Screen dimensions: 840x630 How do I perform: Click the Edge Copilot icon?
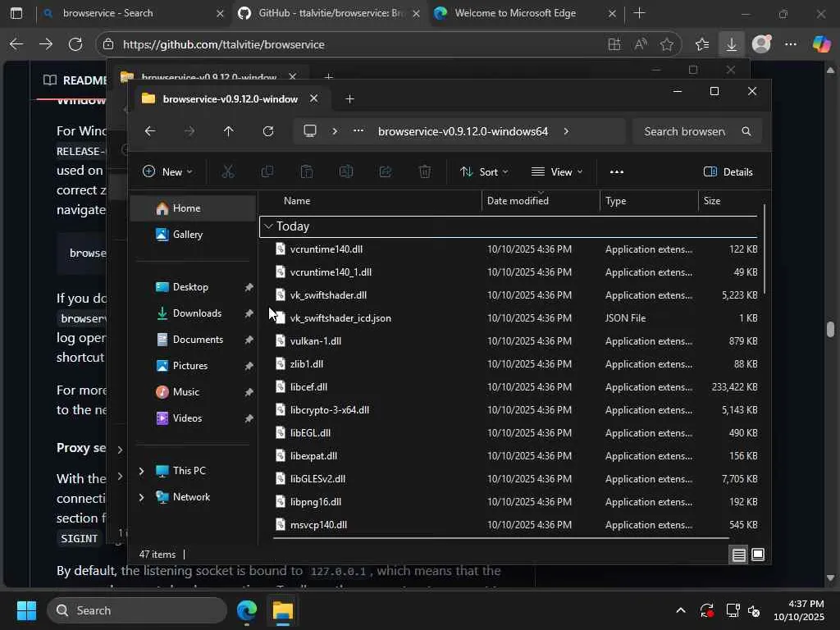[x=821, y=44]
